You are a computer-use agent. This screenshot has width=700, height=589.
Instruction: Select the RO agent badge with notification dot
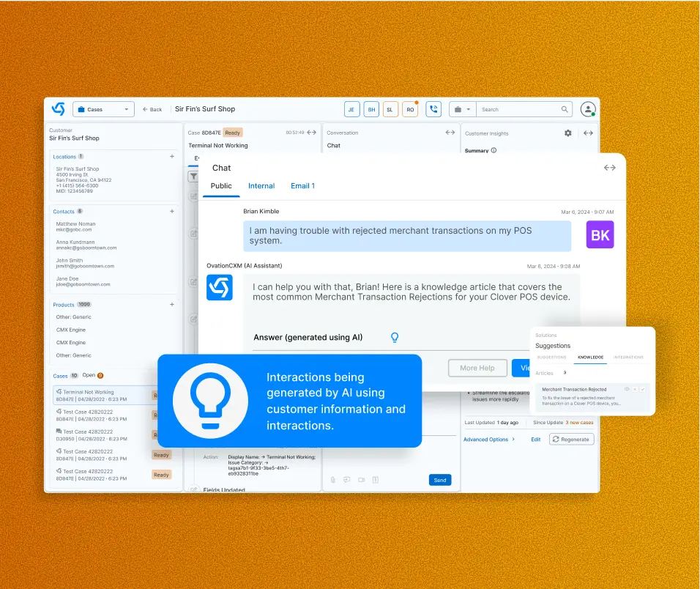point(410,109)
